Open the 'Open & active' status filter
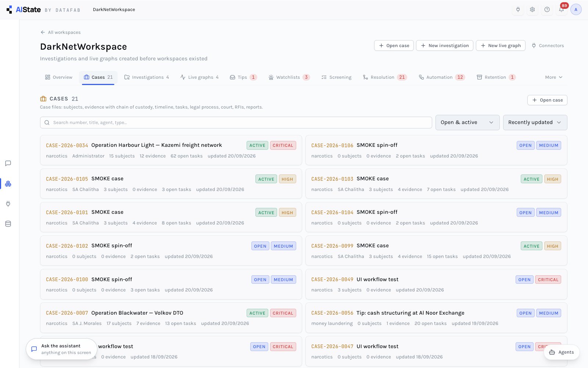This screenshot has height=368, width=588. (467, 123)
